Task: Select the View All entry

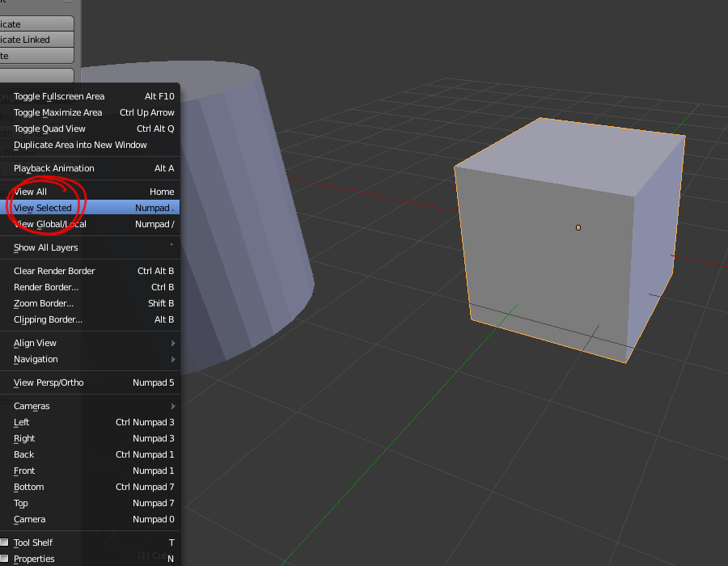Action: point(90,192)
